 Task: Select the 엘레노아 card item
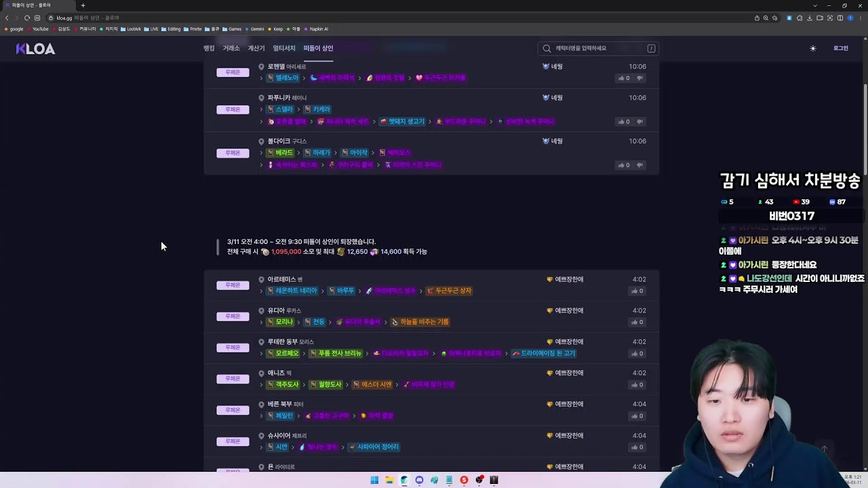click(284, 78)
